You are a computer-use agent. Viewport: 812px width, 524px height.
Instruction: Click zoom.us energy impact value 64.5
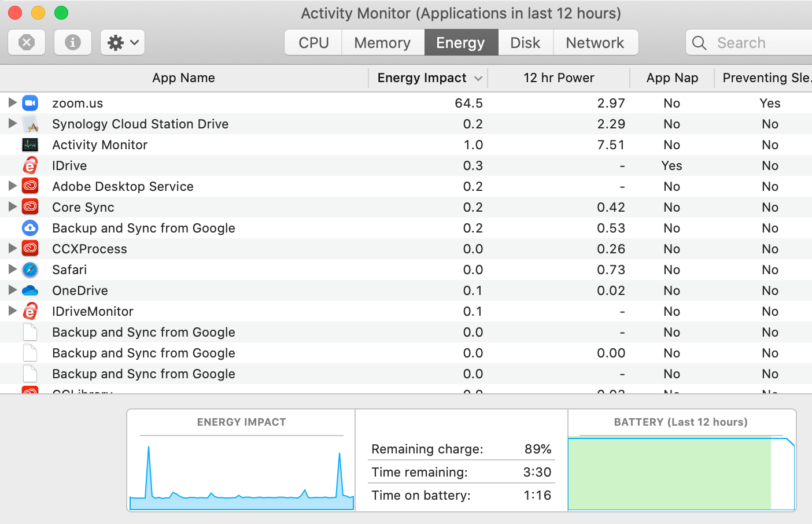click(468, 104)
